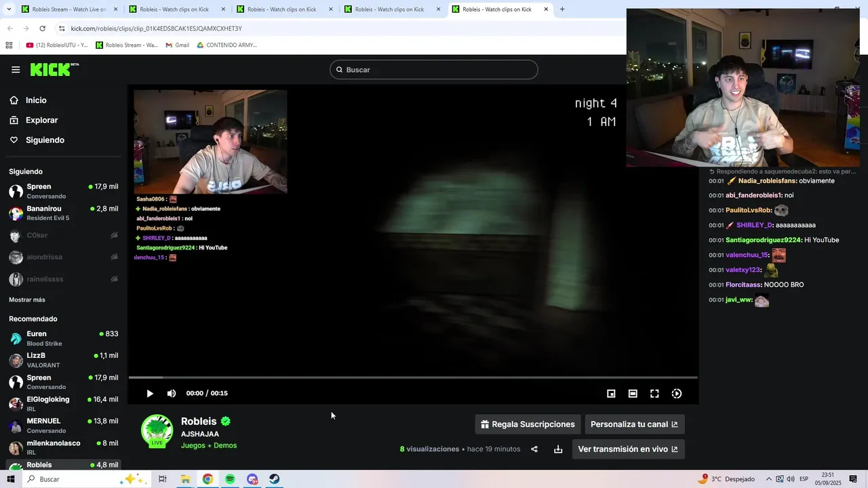The image size is (868, 488).
Task: Open Personaliza tu canal
Action: pyautogui.click(x=635, y=424)
